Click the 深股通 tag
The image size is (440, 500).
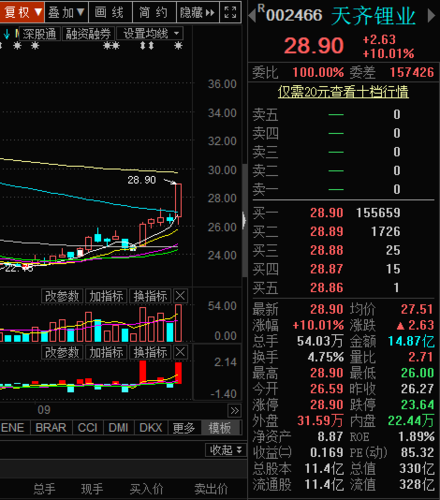(x=40, y=34)
